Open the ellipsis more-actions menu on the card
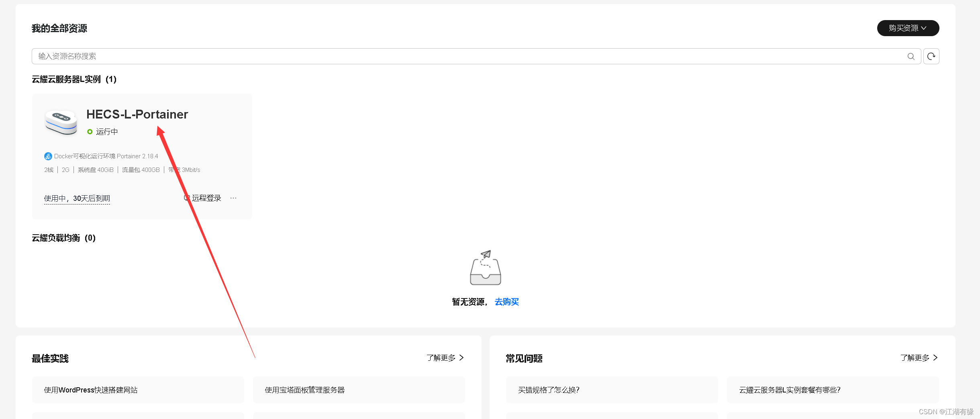 233,198
